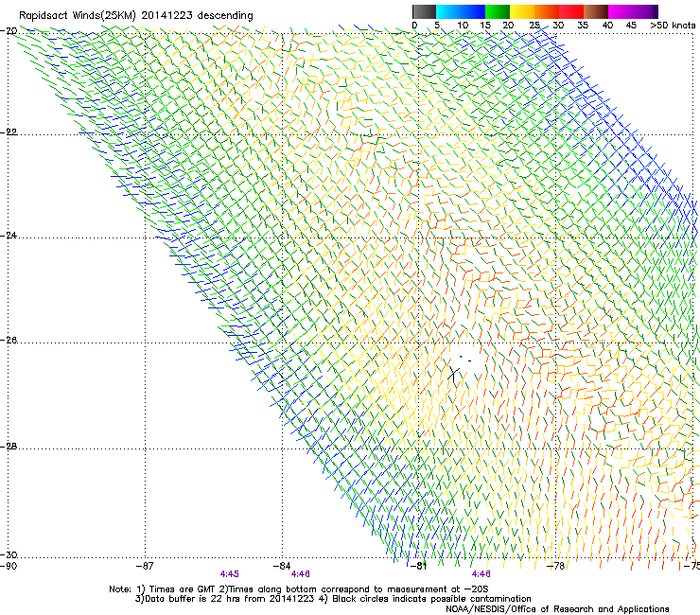
Task: Click the green 15-20 knots legend swatch
Action: click(x=498, y=11)
